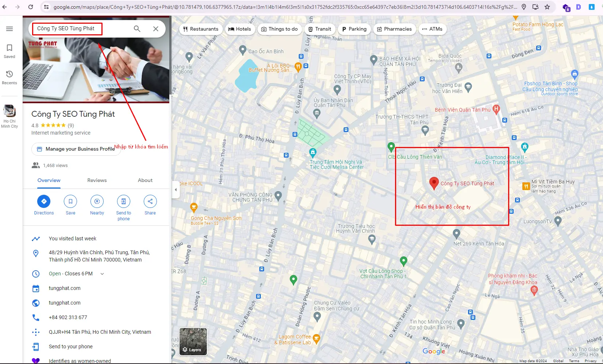
Task: Filter map by Pharmacies
Action: (394, 29)
